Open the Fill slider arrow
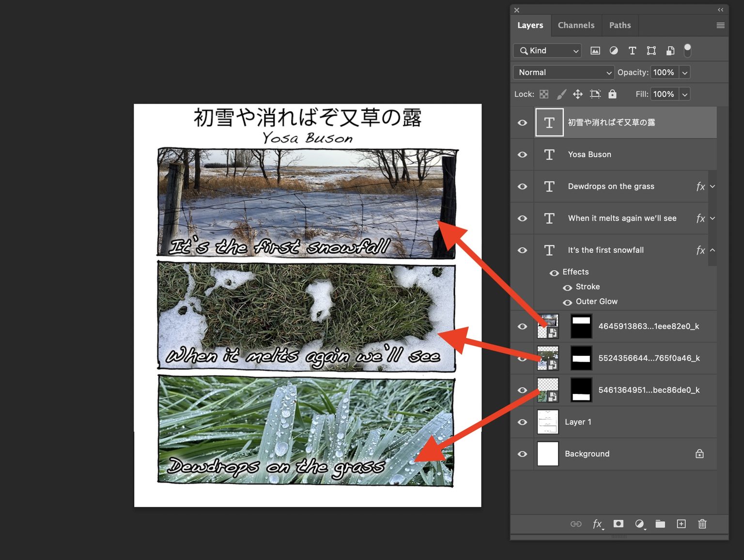This screenshot has width=744, height=560. pyautogui.click(x=684, y=94)
